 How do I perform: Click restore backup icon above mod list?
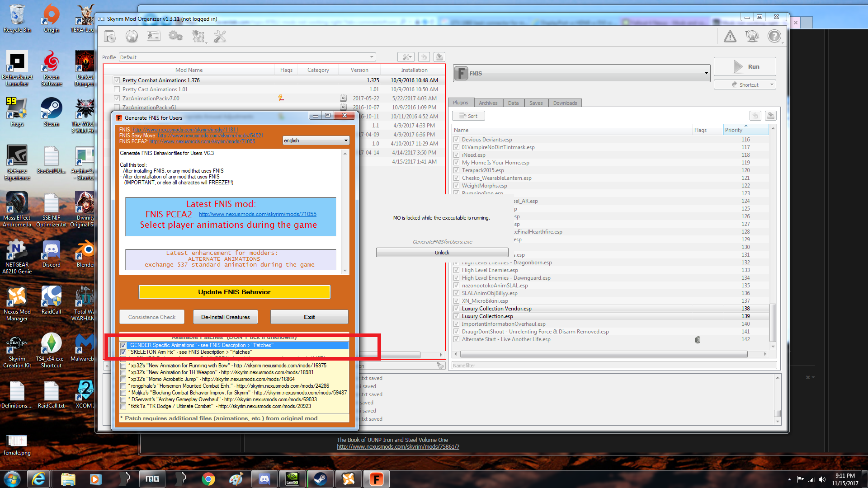[424, 57]
